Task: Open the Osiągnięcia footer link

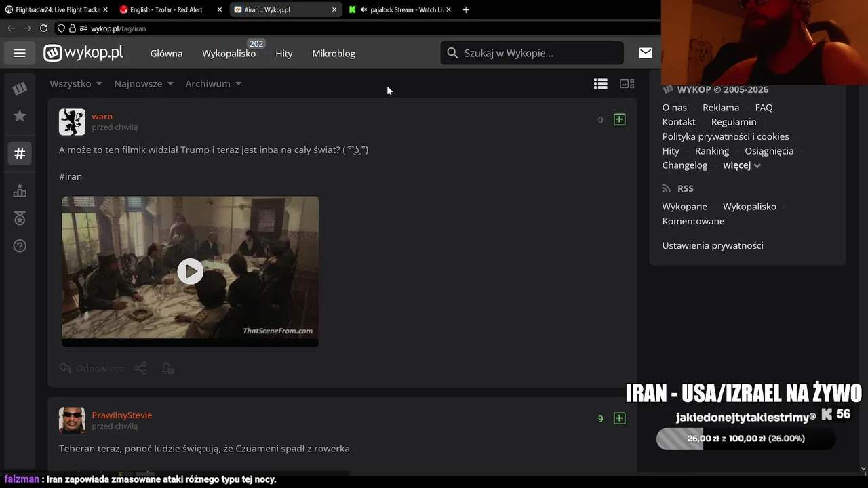Action: click(769, 151)
